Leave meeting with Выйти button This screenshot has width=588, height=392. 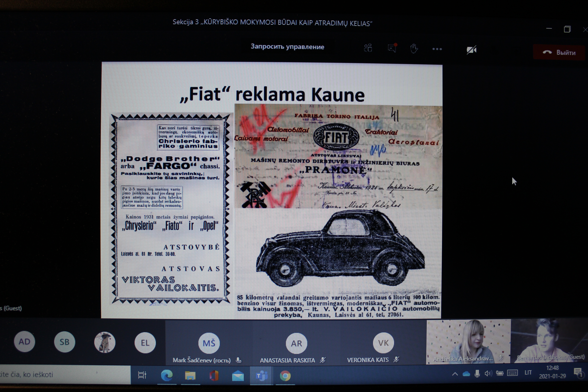point(559,53)
